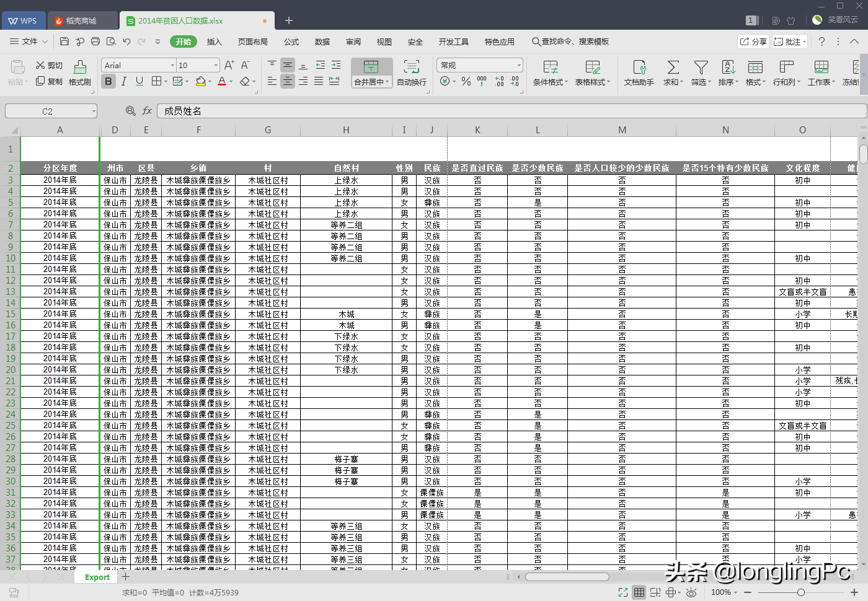Viewport: 868px width, 601px height.
Task: Open the Document Assistant (文档助手)
Action: pos(639,73)
